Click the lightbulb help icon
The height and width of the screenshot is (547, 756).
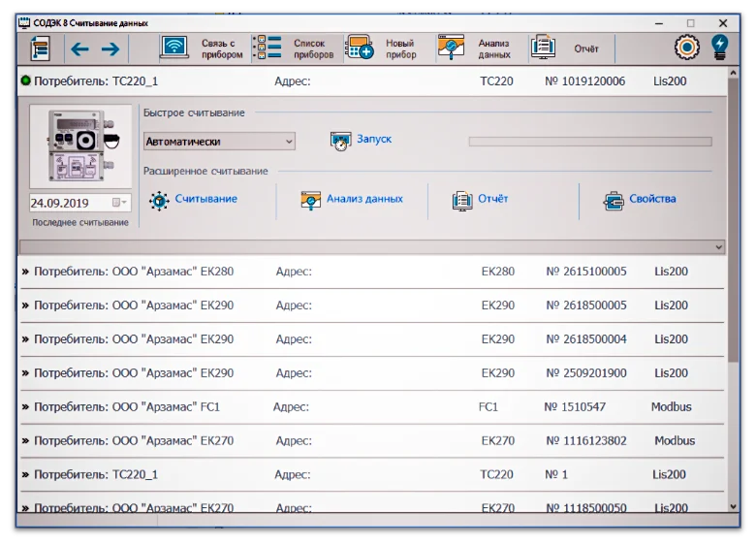click(x=719, y=48)
